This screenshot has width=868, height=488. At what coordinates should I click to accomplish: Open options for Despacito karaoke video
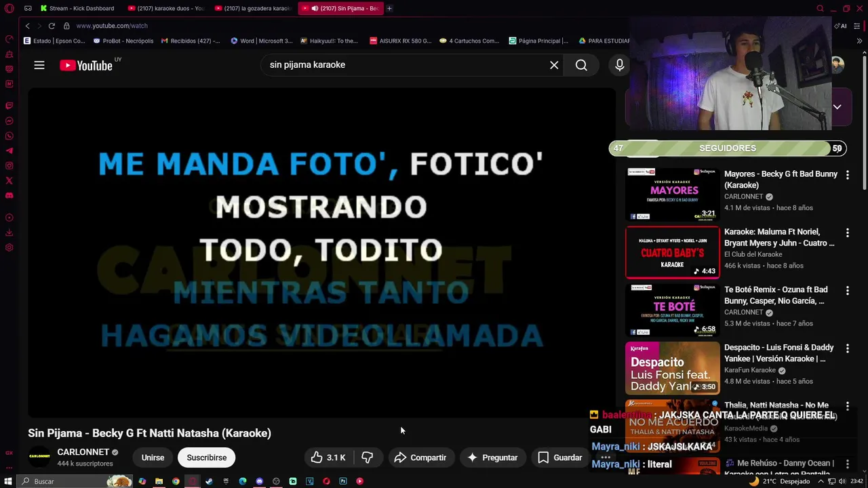(x=847, y=348)
